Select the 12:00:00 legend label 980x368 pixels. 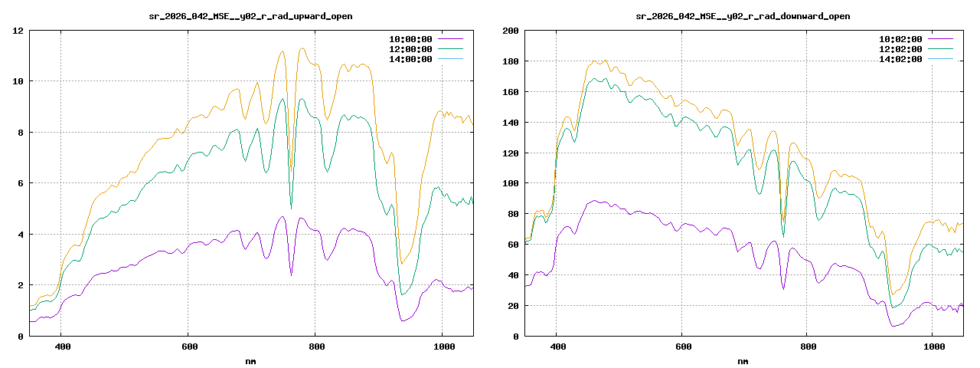pyautogui.click(x=410, y=48)
